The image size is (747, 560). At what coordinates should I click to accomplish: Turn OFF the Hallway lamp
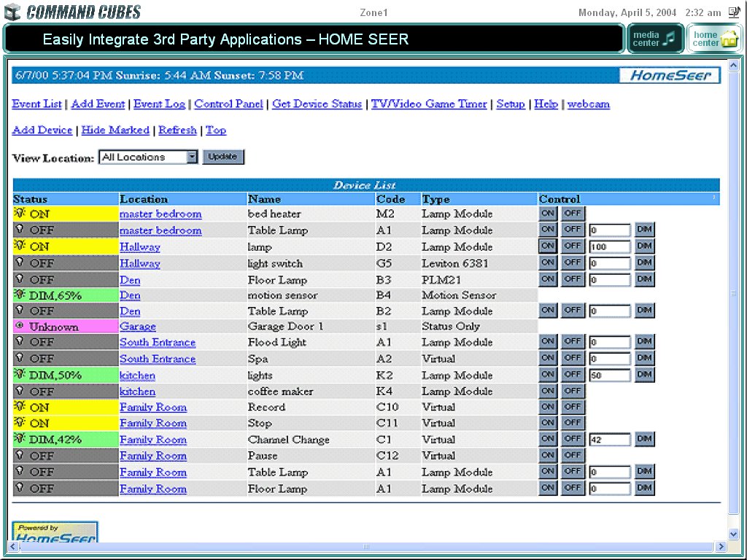click(x=572, y=246)
